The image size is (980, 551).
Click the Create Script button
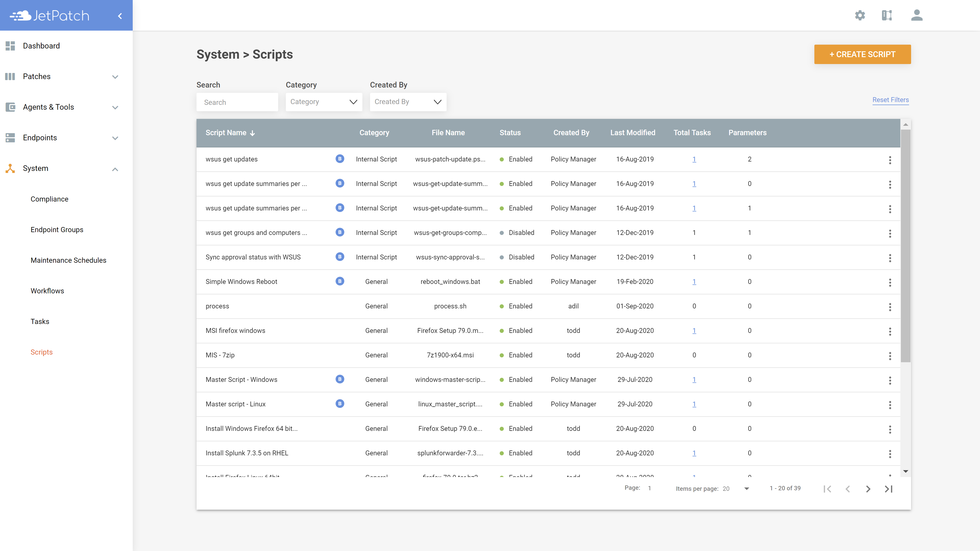pyautogui.click(x=862, y=54)
